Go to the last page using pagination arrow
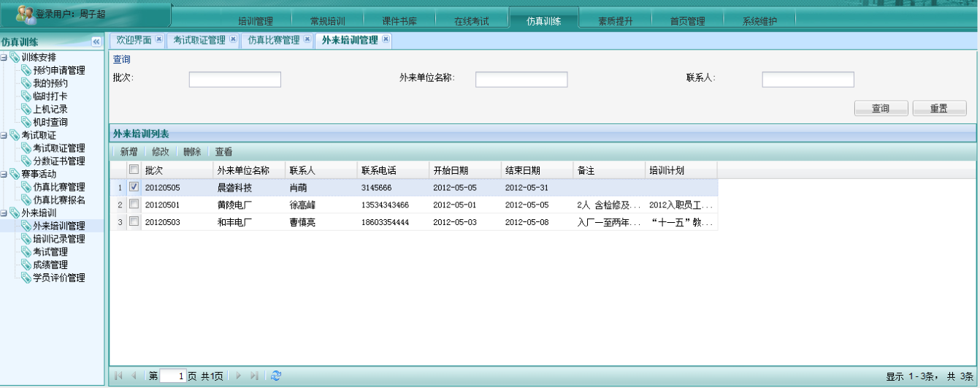 point(254,376)
